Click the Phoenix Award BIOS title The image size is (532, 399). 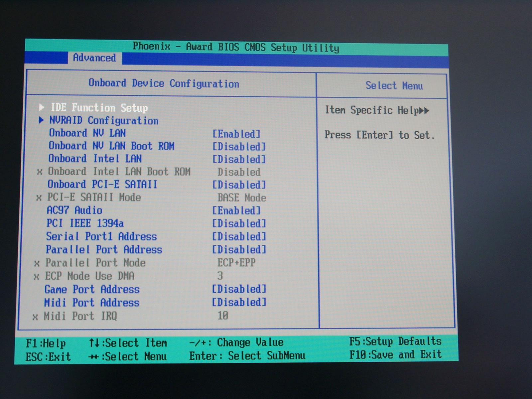236,47
